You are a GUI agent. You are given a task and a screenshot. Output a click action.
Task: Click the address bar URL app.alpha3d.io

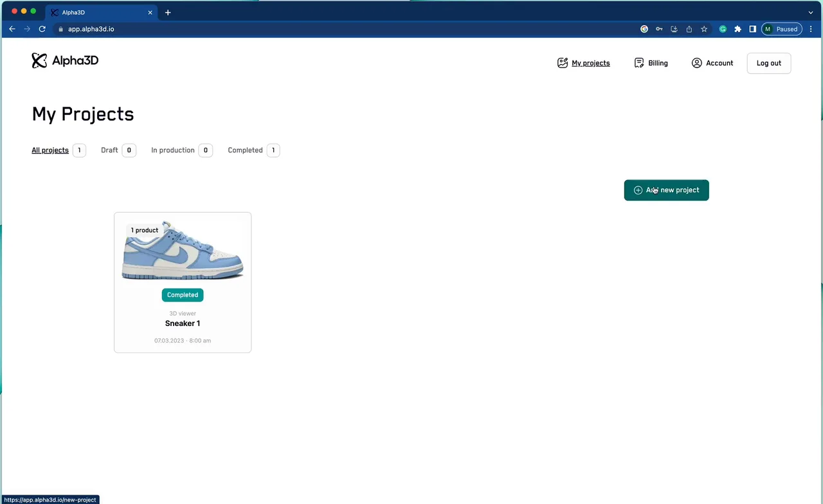[91, 29]
